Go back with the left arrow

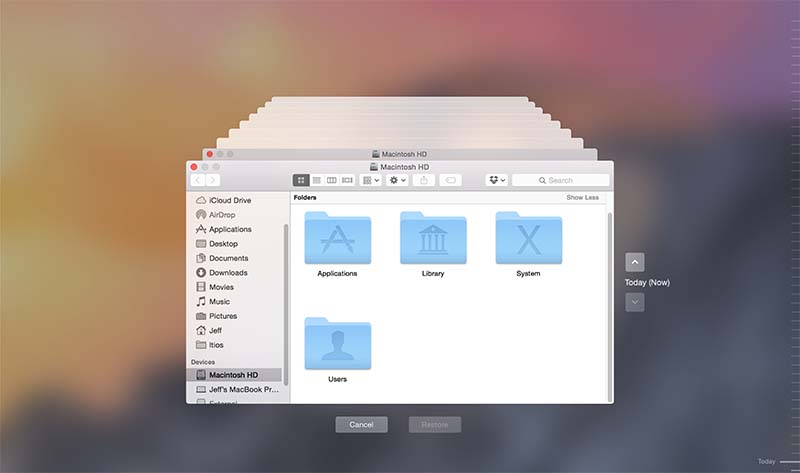click(x=198, y=180)
